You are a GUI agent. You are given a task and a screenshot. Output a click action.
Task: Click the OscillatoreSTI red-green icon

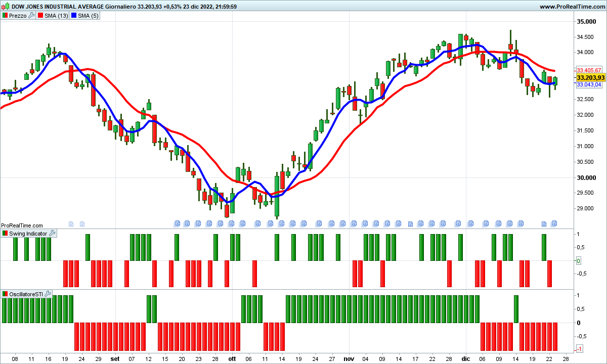pyautogui.click(x=5, y=294)
